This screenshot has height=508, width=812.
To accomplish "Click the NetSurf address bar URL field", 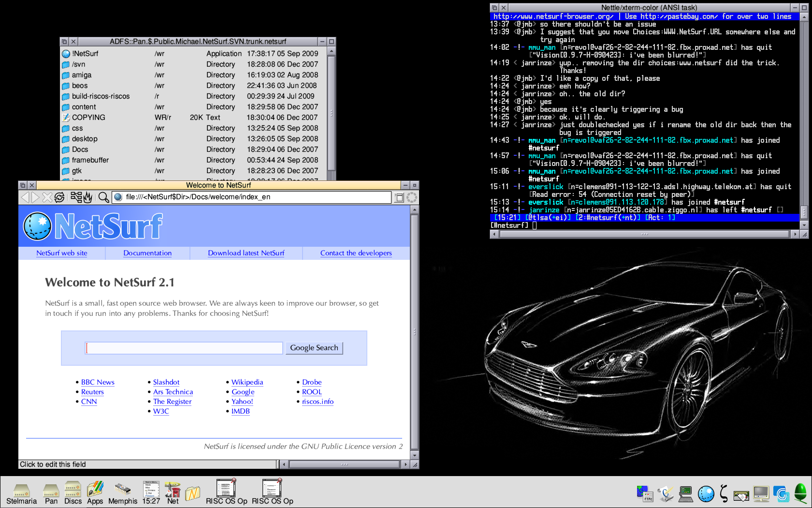I will pyautogui.click(x=251, y=197).
